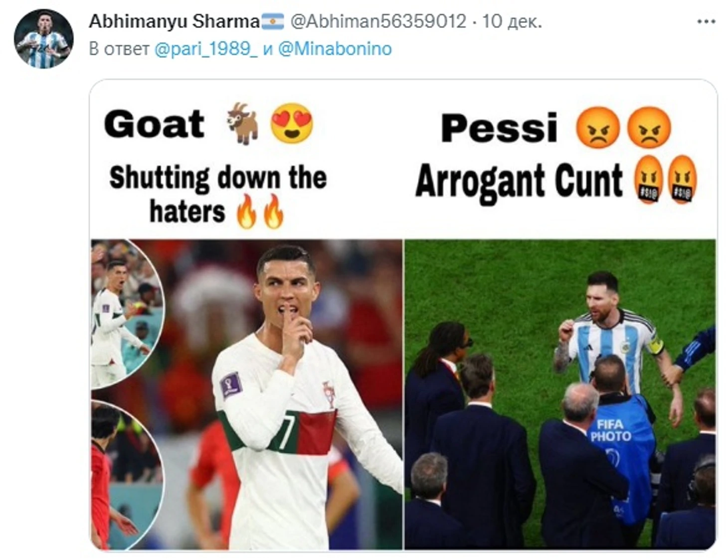Click the goat emoji in the meme
Image resolution: width=728 pixels, height=560 pixels.
[243, 124]
